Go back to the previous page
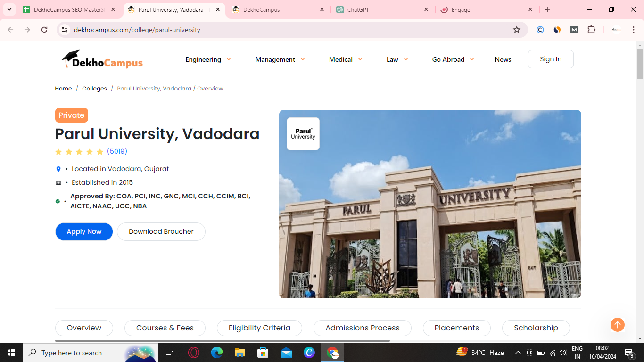This screenshot has height=362, width=644. pos(10,30)
